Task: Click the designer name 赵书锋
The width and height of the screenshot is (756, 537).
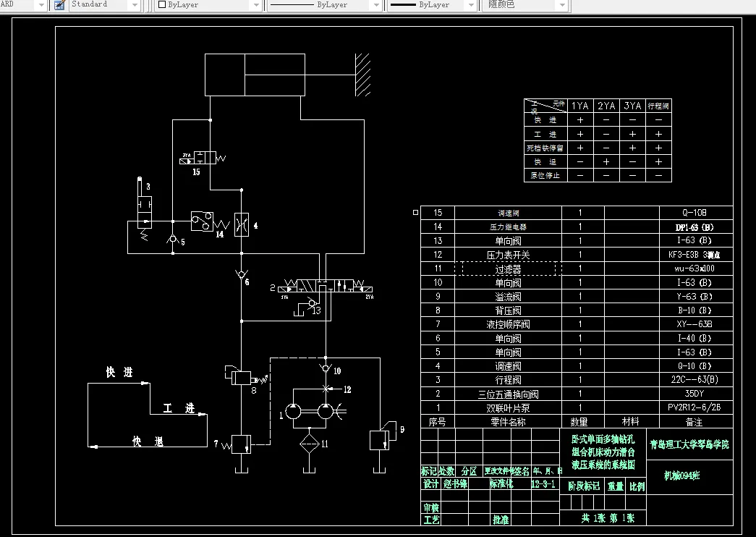Action: tap(455, 484)
